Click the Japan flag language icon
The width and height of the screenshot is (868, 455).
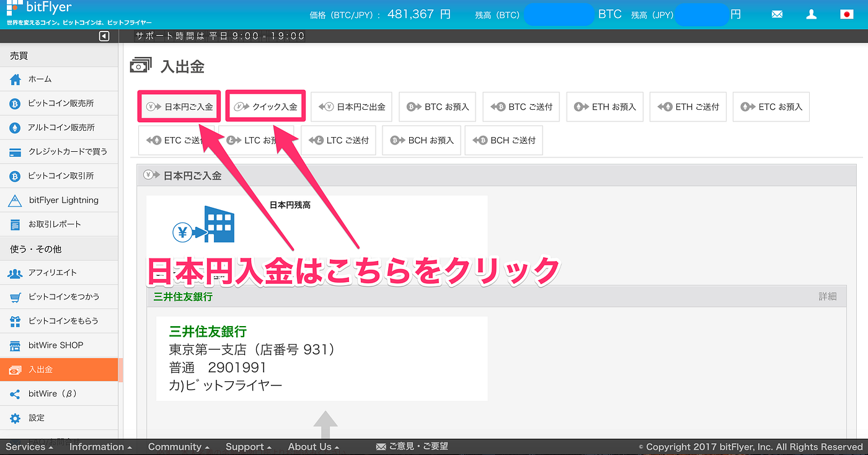click(847, 14)
